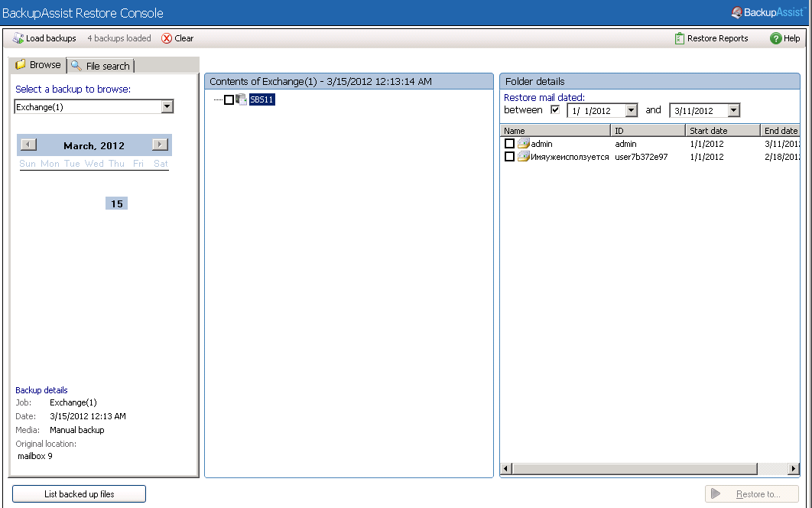Check the admin mailbox checkbox

click(x=509, y=144)
